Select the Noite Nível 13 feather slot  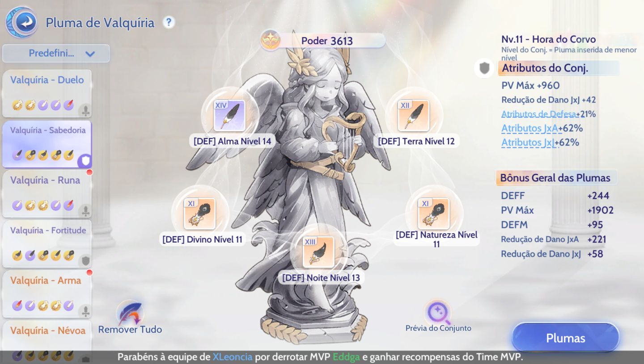point(318,252)
